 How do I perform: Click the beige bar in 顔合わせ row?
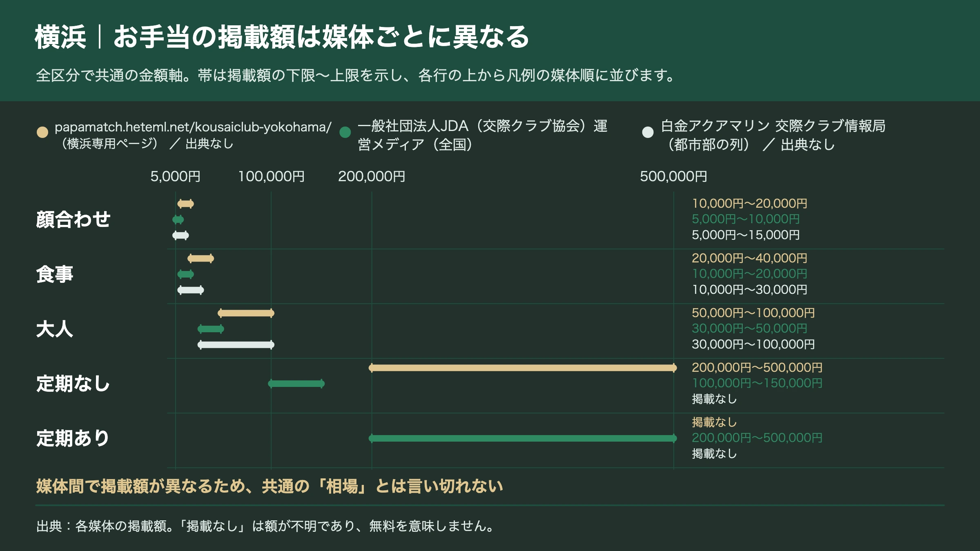click(x=185, y=204)
